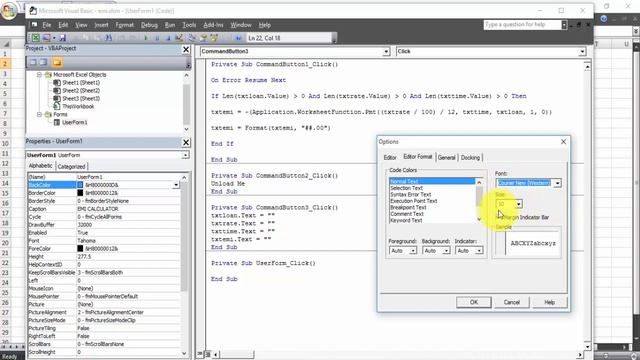Click the Object Browser toolbar icon
This screenshot has height=360, width=640.
coord(214,38)
